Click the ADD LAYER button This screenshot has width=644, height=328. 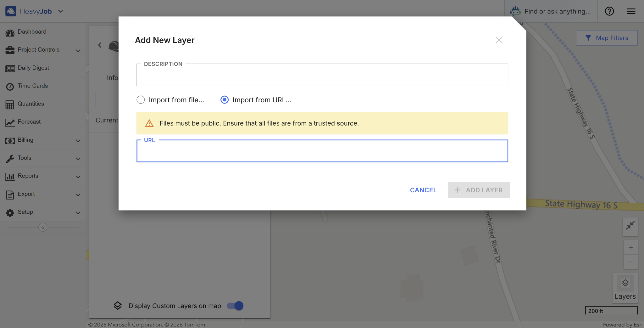(x=479, y=190)
